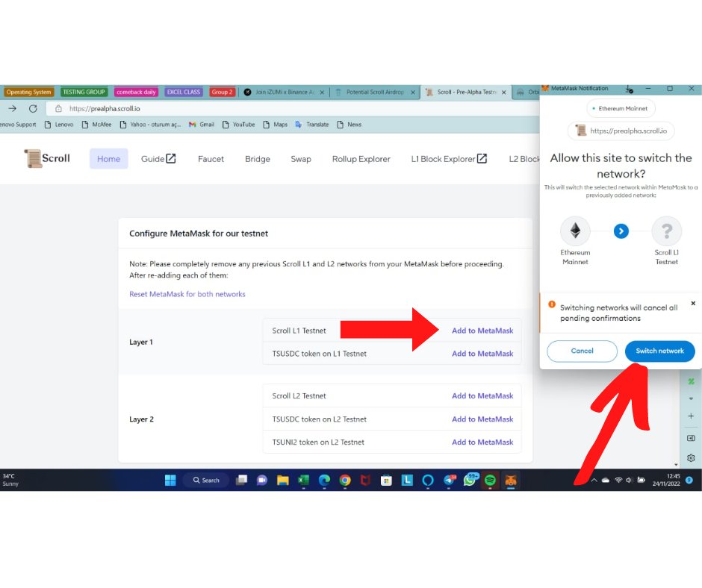Open the Windows Start menu
The image size is (702, 588).
tap(170, 480)
